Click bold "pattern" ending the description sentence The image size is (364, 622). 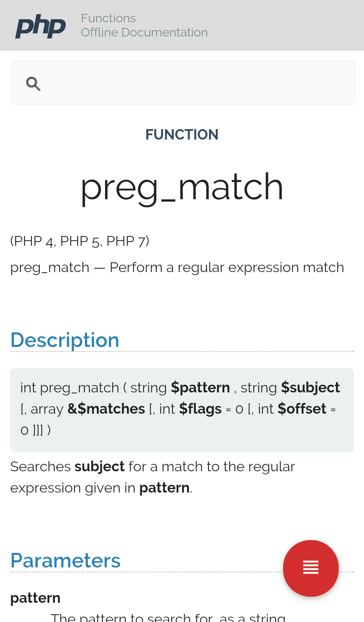pyautogui.click(x=164, y=488)
